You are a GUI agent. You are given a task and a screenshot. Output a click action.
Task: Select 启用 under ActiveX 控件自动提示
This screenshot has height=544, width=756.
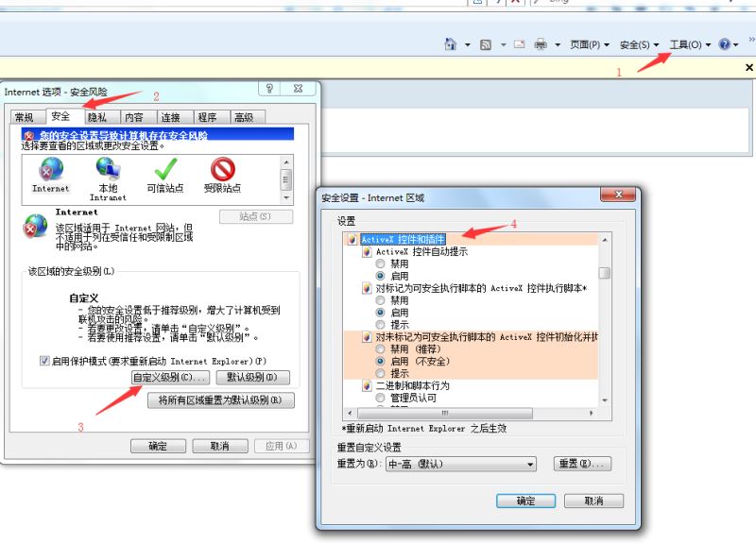click(381, 276)
